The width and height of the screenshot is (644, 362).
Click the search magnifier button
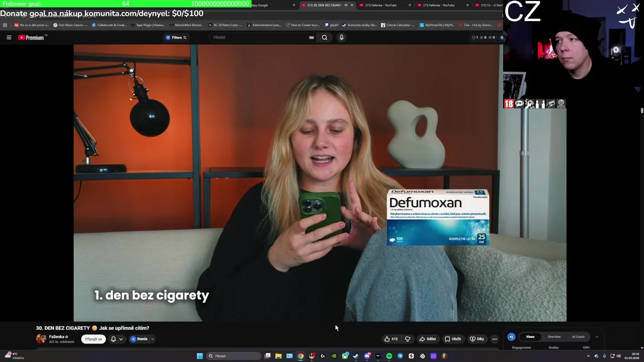(x=325, y=37)
